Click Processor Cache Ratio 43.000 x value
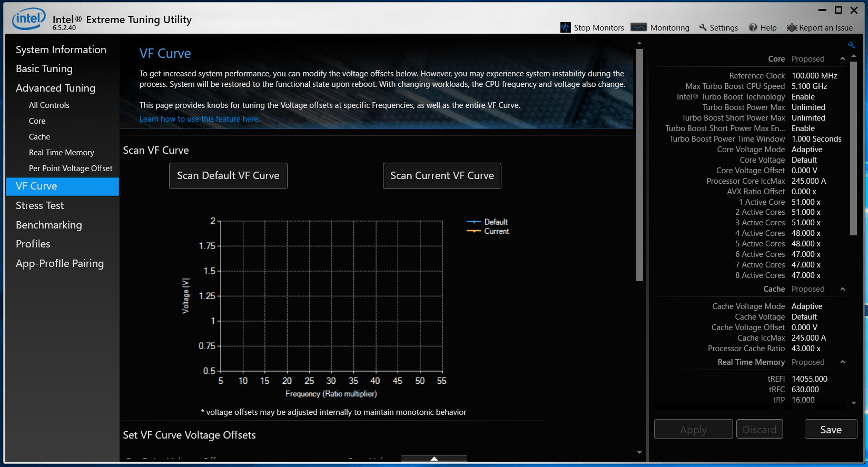The width and height of the screenshot is (868, 467). click(806, 349)
